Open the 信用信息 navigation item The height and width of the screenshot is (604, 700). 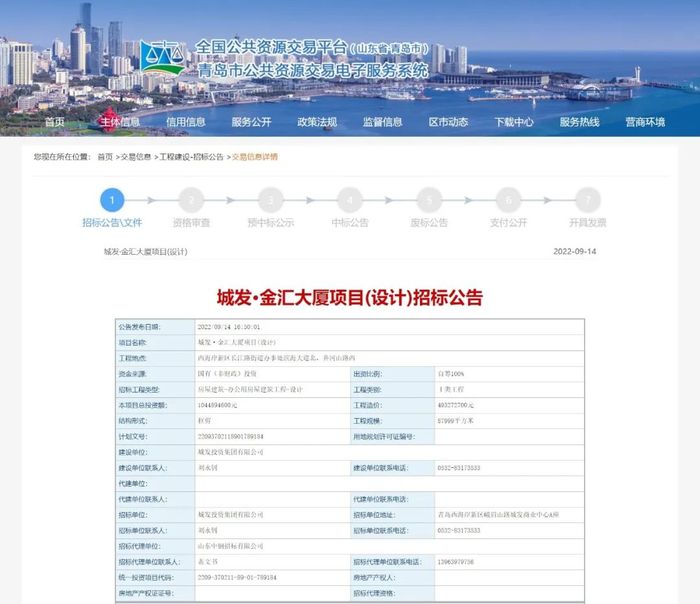tap(186, 122)
